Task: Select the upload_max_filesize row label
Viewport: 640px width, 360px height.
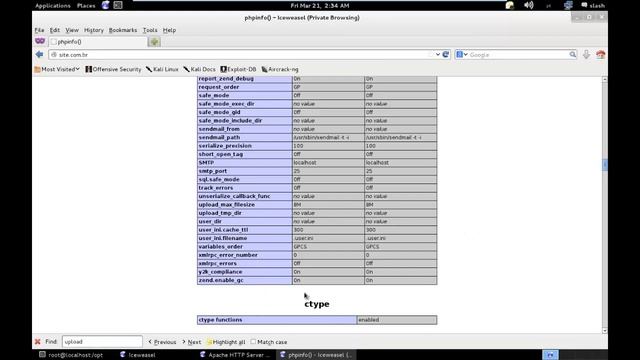Action: (x=227, y=204)
